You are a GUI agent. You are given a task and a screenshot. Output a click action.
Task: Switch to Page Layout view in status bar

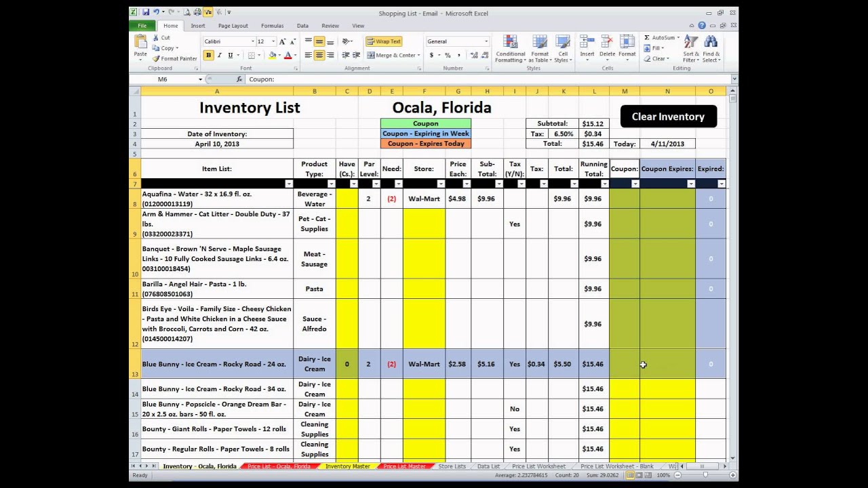coord(639,475)
